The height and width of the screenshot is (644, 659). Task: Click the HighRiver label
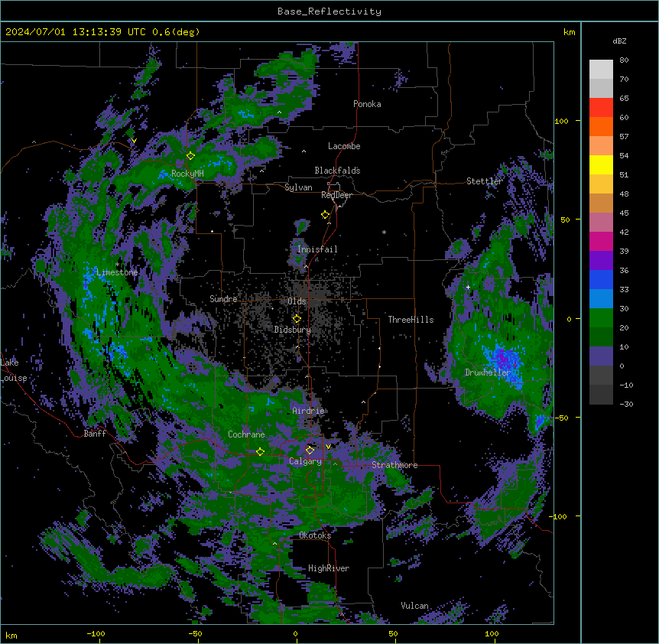pyautogui.click(x=329, y=568)
